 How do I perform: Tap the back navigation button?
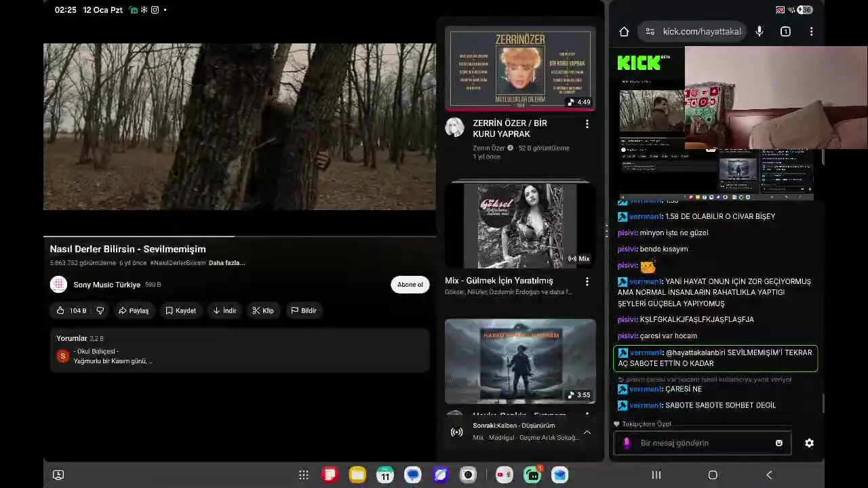tap(769, 475)
